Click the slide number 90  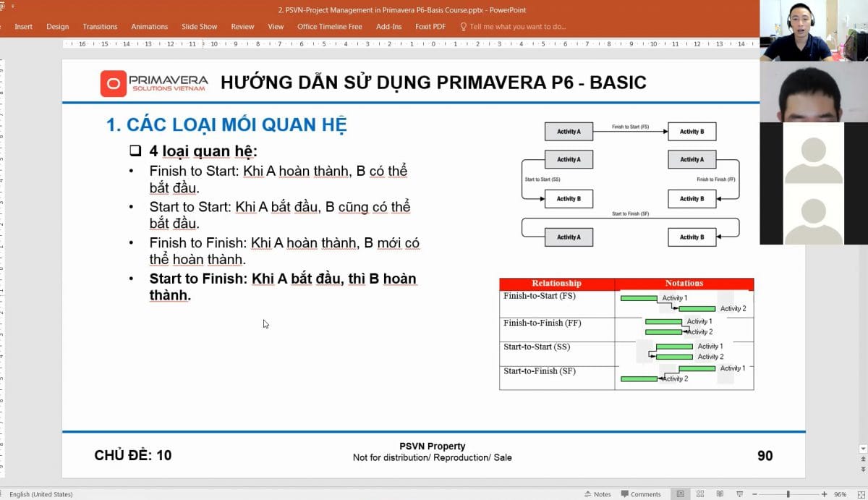point(765,455)
